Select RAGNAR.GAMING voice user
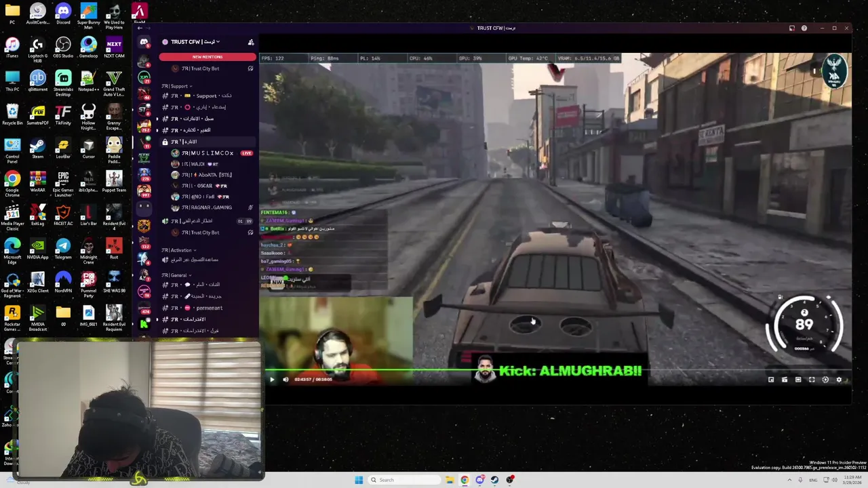The width and height of the screenshot is (868, 488). pos(207,207)
